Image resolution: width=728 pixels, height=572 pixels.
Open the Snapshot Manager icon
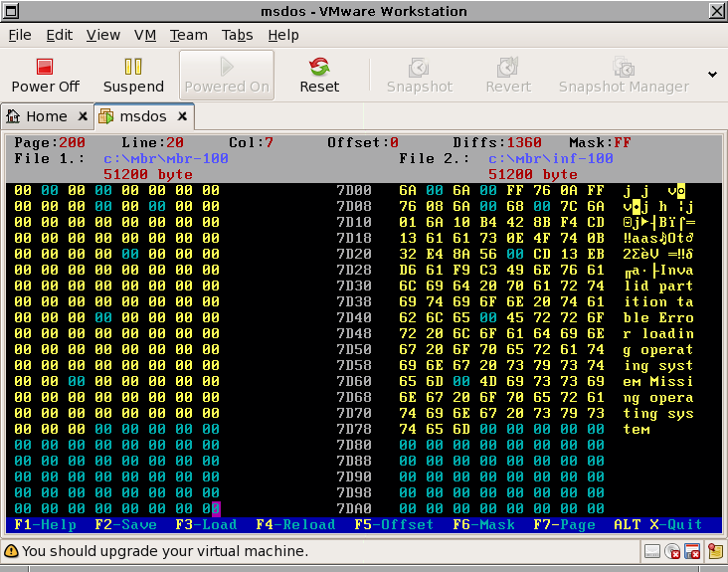click(624, 68)
